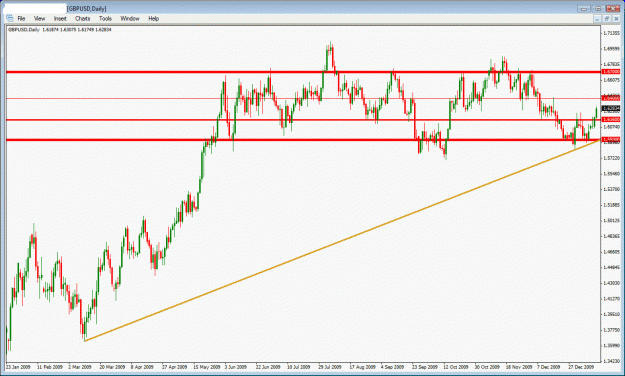625x376 pixels.
Task: Click the 1.71355 price axis value
Action: coord(611,33)
